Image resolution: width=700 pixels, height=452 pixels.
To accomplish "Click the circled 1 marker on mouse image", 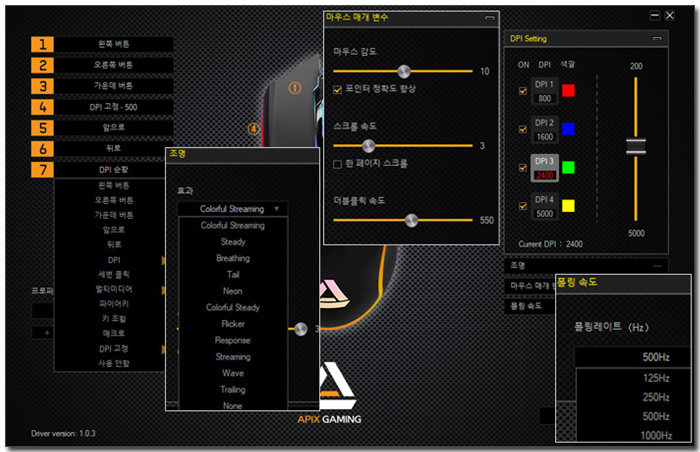I will pyautogui.click(x=294, y=87).
